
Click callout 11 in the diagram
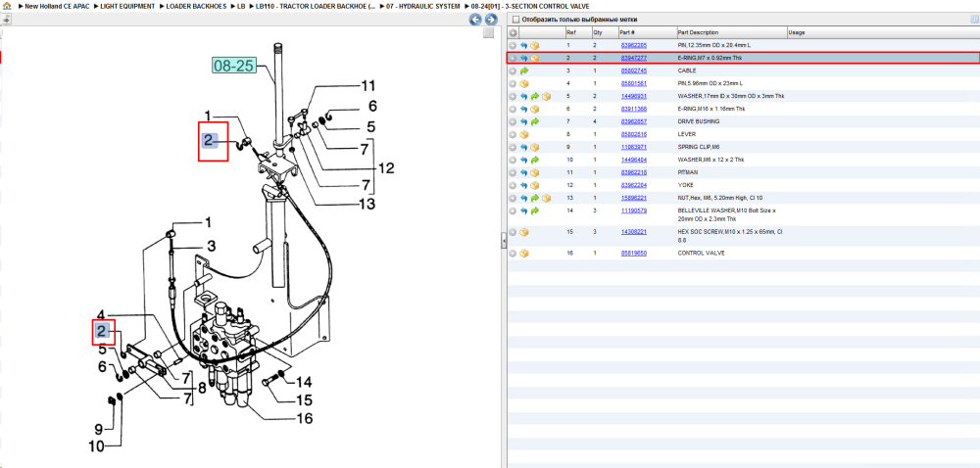[367, 86]
